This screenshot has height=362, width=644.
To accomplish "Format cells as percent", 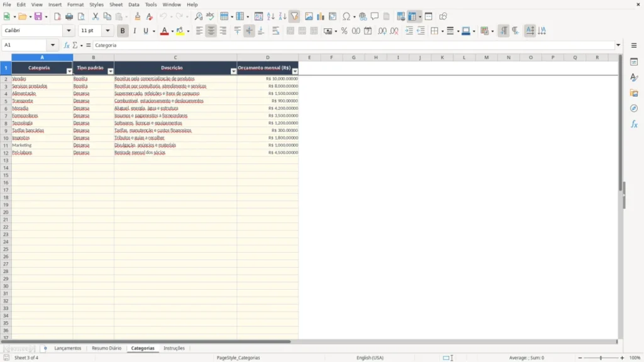I will tap(344, 31).
